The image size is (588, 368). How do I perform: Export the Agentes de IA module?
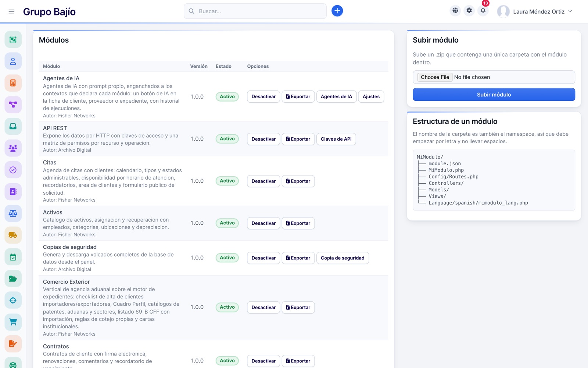[x=298, y=96]
